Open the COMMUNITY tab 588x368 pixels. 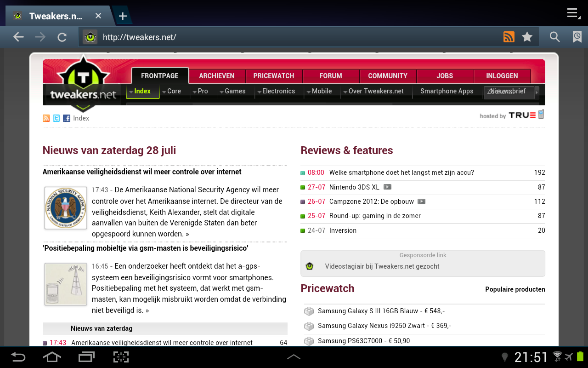click(x=388, y=76)
